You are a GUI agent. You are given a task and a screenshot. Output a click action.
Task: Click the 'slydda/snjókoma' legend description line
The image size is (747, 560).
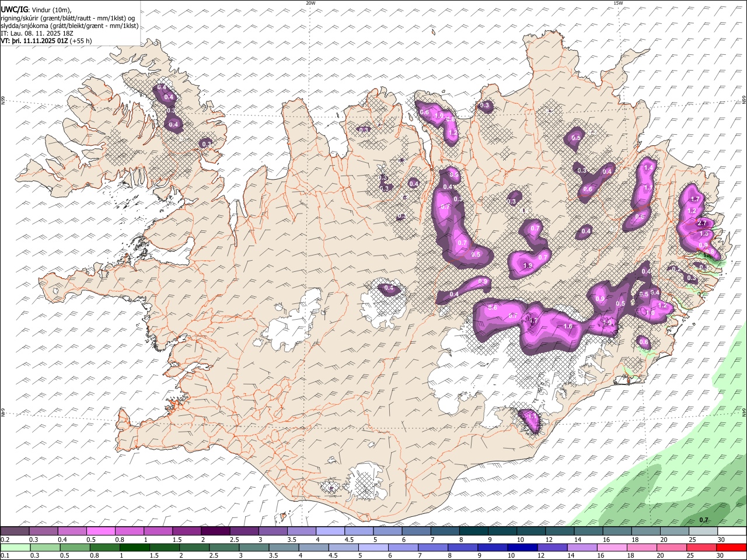(69, 26)
